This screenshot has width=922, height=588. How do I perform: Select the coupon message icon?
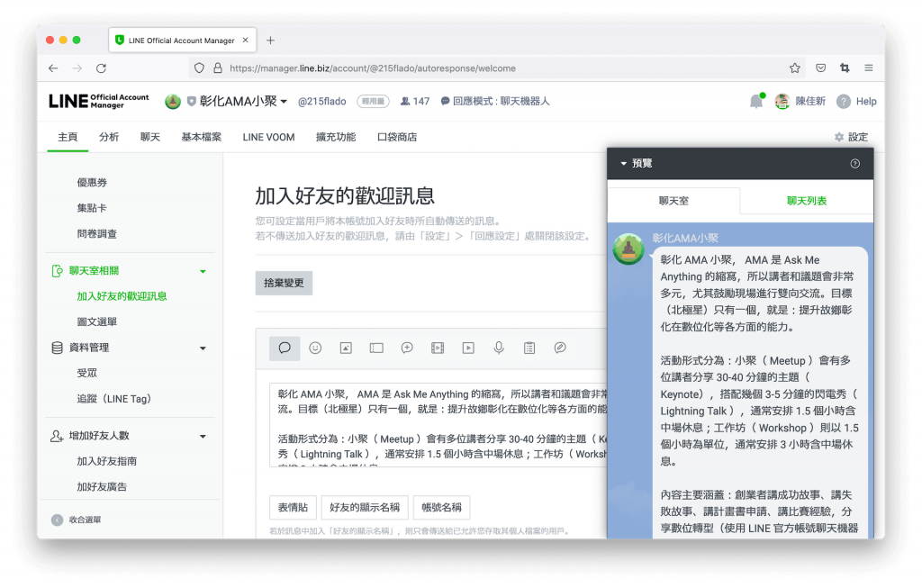click(x=376, y=348)
